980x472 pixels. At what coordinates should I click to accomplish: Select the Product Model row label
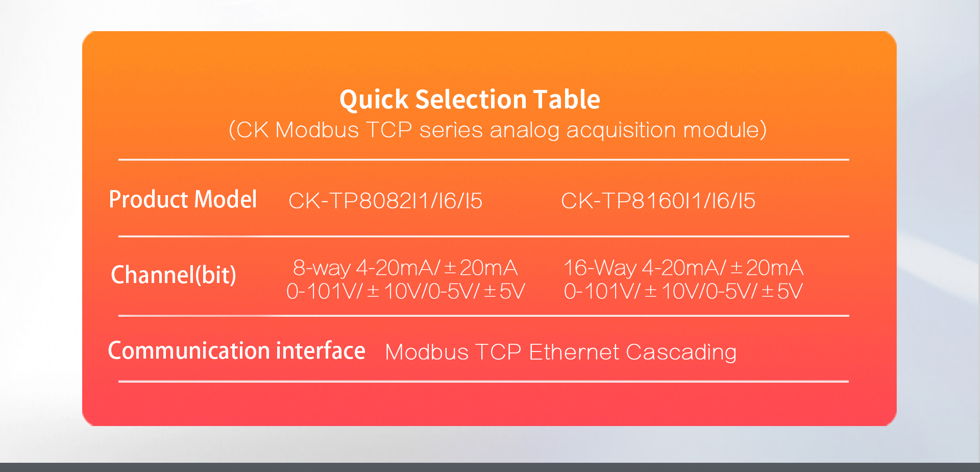pos(183,199)
